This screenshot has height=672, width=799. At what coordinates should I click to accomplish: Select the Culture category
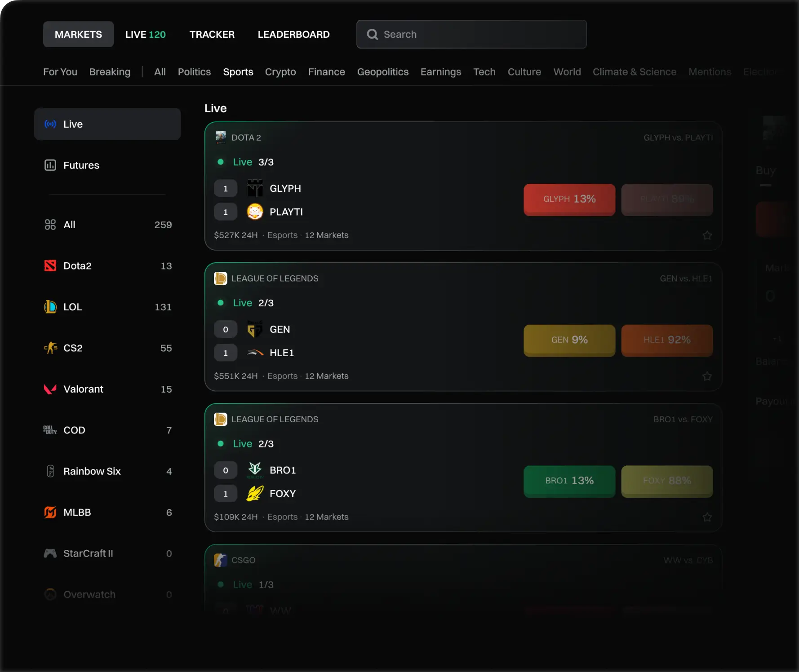pyautogui.click(x=524, y=72)
